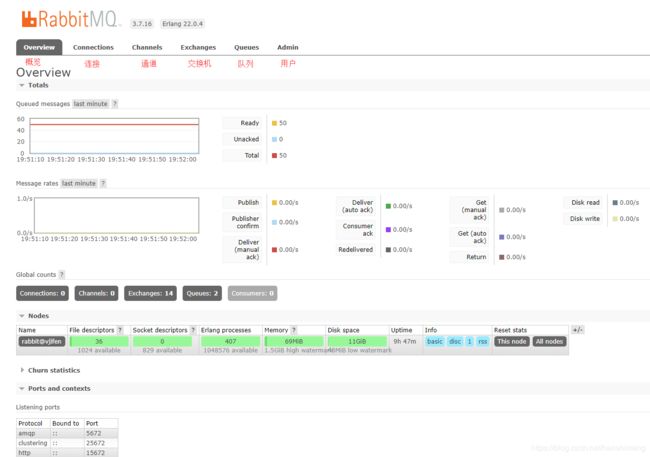Click the yellow Ready color swatch
This screenshot has height=457, width=650.
[274, 123]
